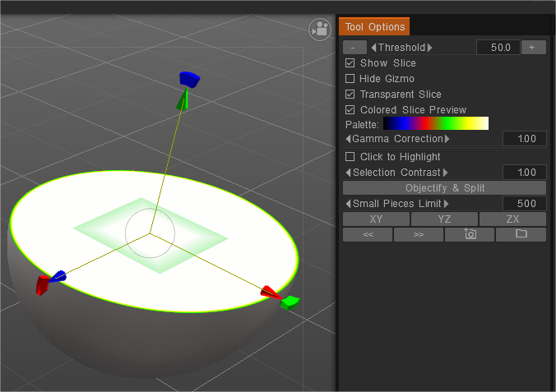Click the XY plane button
The height and width of the screenshot is (392, 556).
click(x=376, y=219)
